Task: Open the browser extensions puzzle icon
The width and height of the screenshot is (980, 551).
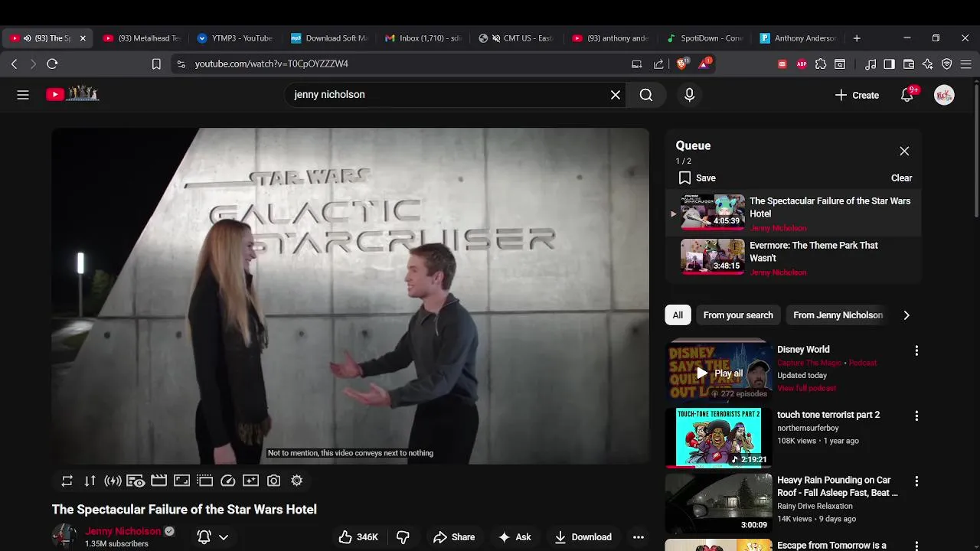Action: (x=821, y=64)
